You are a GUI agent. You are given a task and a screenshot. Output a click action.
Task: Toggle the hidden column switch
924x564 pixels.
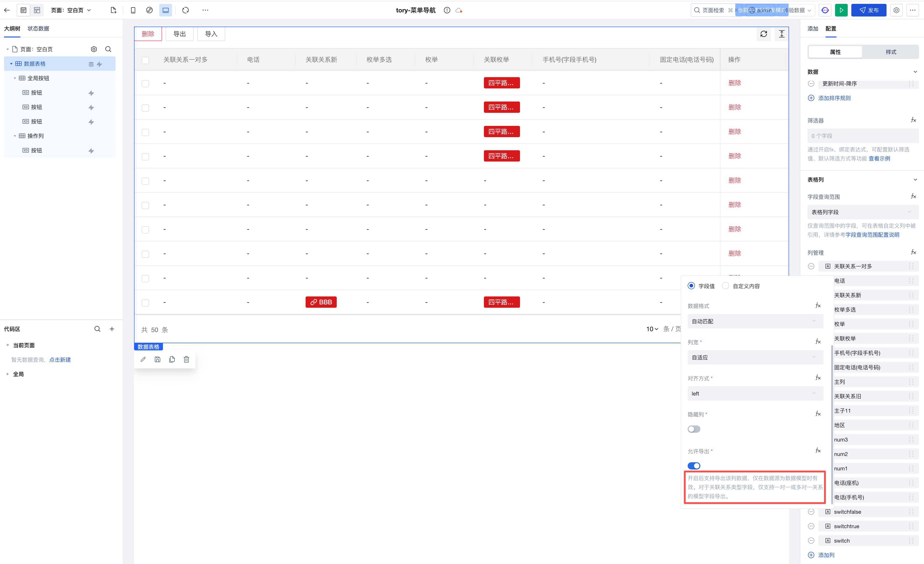694,429
